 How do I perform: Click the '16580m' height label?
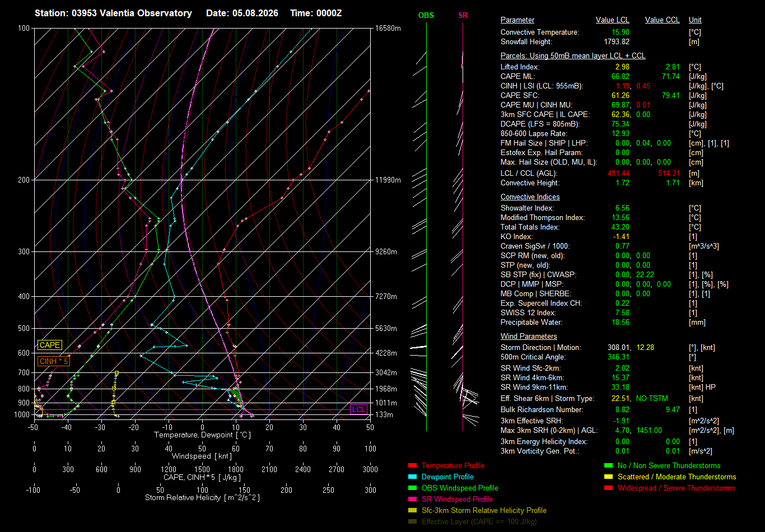click(388, 28)
